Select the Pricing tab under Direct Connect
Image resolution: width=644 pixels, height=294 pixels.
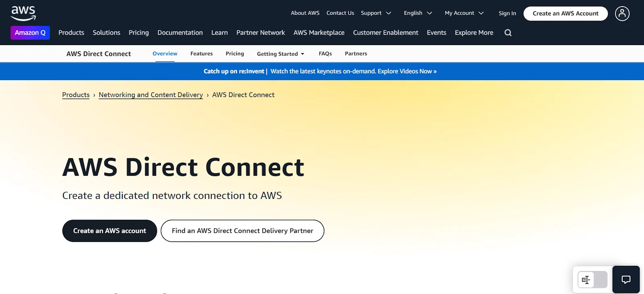coord(235,54)
